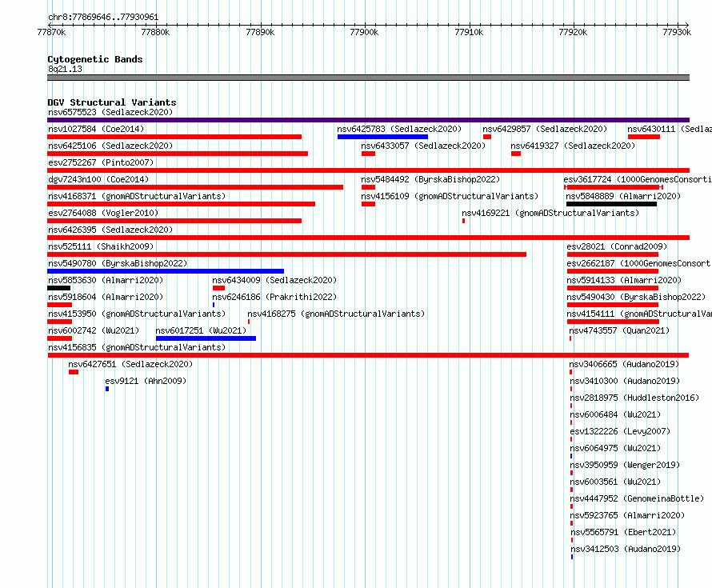Open the nsv6002742 (Wu2021) variant
This screenshot has height=588, width=712.
coord(94,330)
